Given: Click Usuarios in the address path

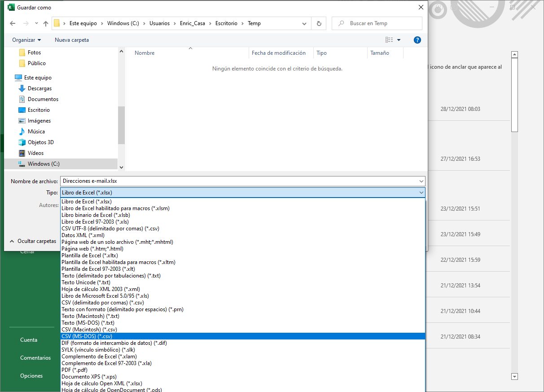Looking at the screenshot, I should [x=160, y=23].
